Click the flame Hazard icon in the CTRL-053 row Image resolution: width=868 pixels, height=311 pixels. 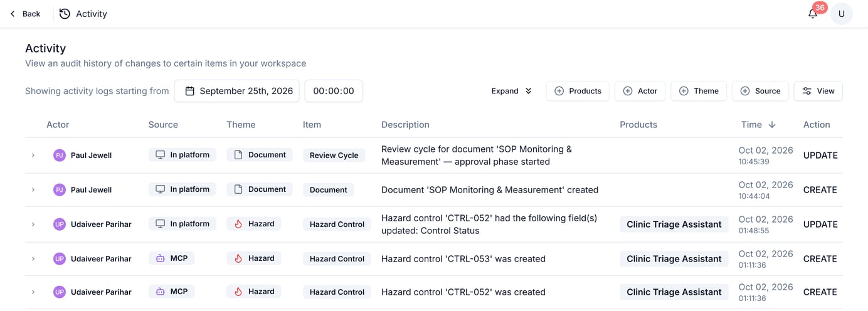[x=238, y=258]
